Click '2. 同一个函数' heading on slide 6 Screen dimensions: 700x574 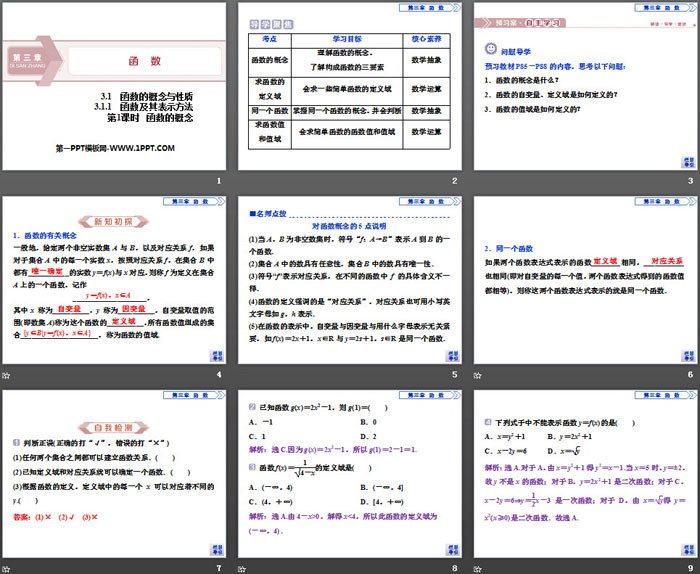[x=508, y=248]
